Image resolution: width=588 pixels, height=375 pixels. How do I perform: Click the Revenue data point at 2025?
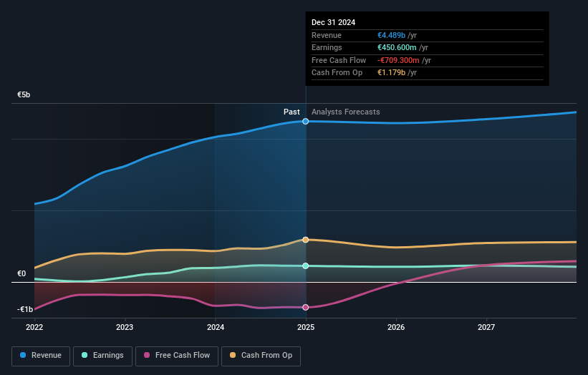point(306,122)
